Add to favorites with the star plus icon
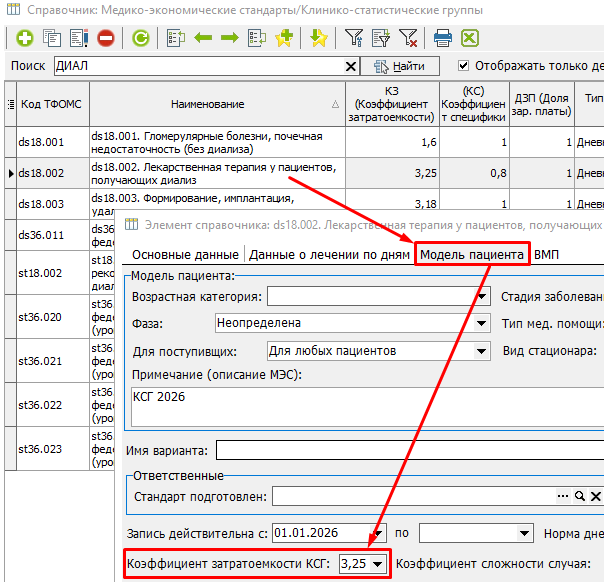The height and width of the screenshot is (582, 604). (284, 38)
